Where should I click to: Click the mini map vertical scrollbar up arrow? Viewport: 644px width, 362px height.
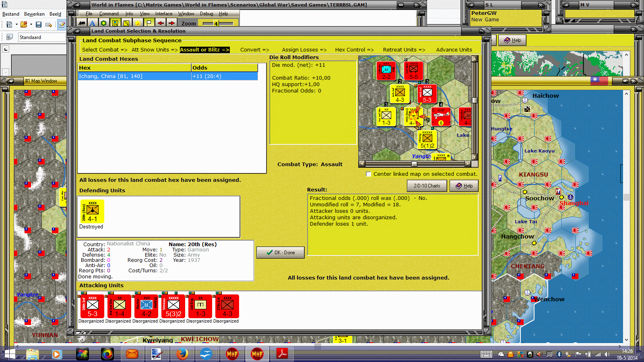[x=475, y=59]
